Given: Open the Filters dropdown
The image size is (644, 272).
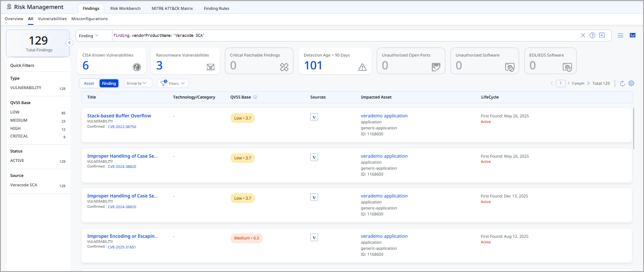Looking at the screenshot, I should coord(173,84).
